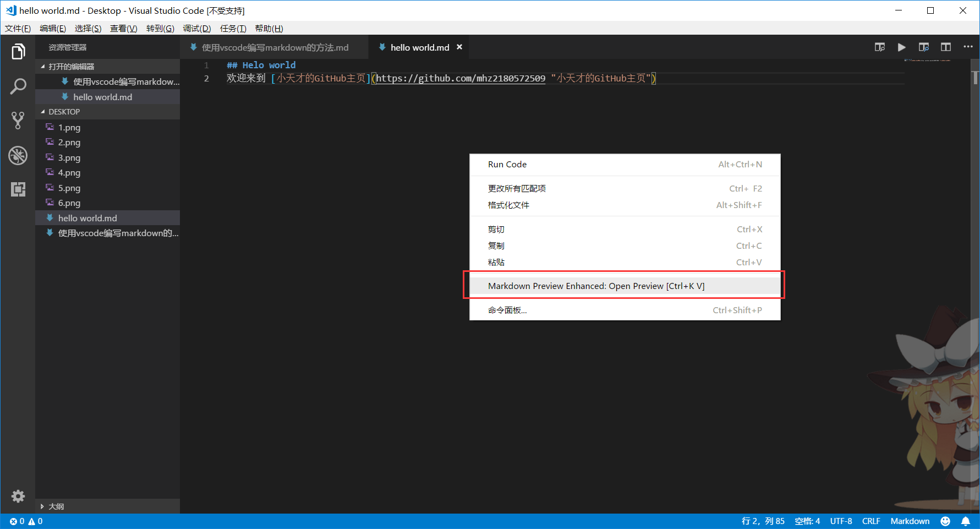
Task: Change the Markdown language mode in status bar
Action: [910, 521]
